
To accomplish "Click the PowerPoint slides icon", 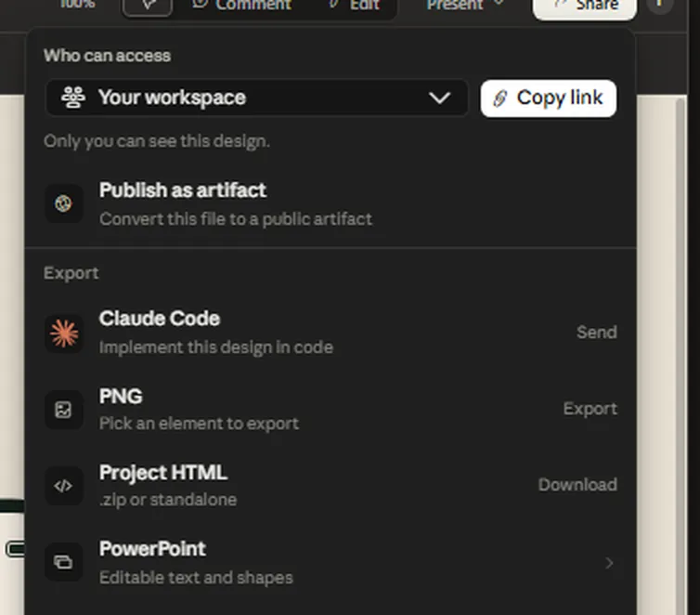I will [x=63, y=562].
